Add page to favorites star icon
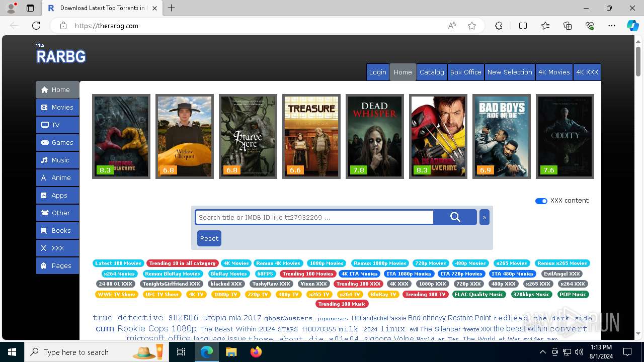This screenshot has height=362, width=644. (x=472, y=26)
